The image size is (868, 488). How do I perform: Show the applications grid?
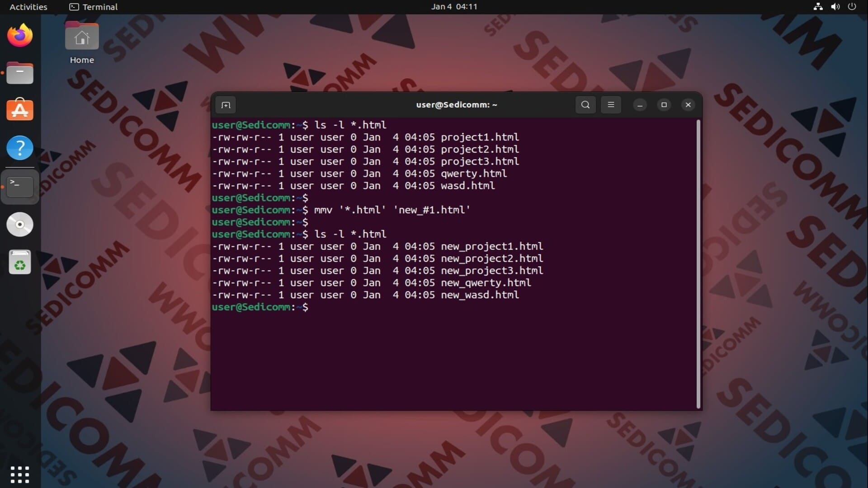pyautogui.click(x=20, y=474)
